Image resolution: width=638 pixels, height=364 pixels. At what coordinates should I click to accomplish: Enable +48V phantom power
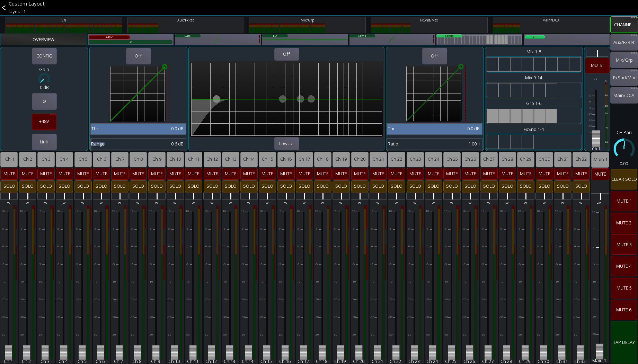point(44,122)
